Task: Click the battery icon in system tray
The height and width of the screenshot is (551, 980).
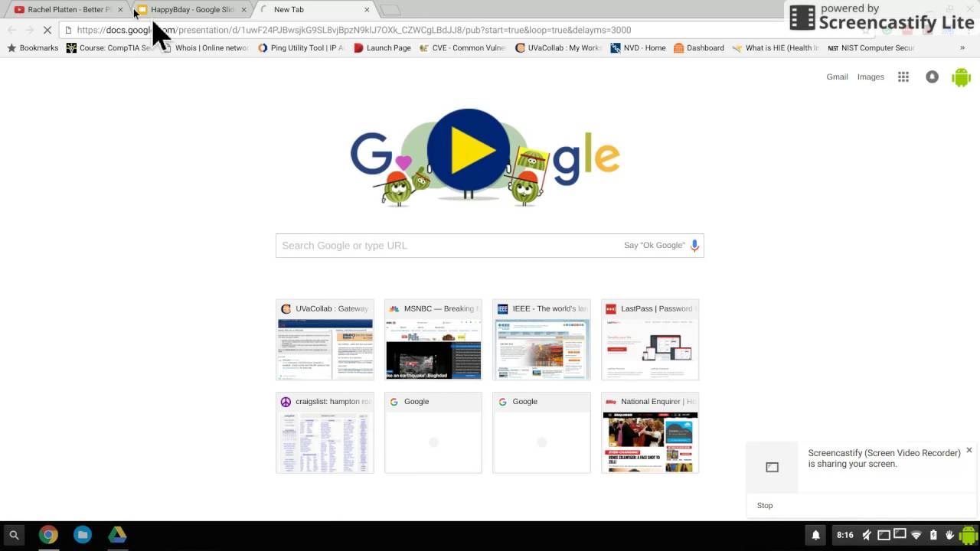Action: click(933, 535)
